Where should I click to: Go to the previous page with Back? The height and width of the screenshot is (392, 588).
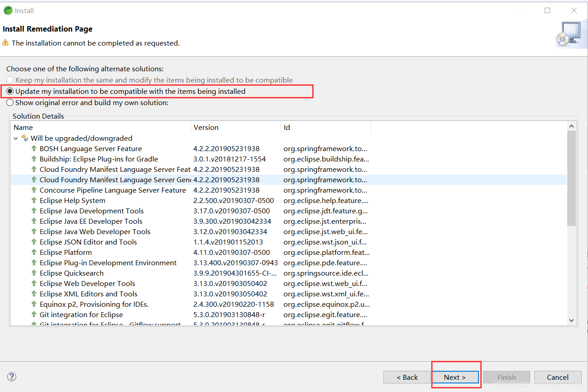click(407, 377)
